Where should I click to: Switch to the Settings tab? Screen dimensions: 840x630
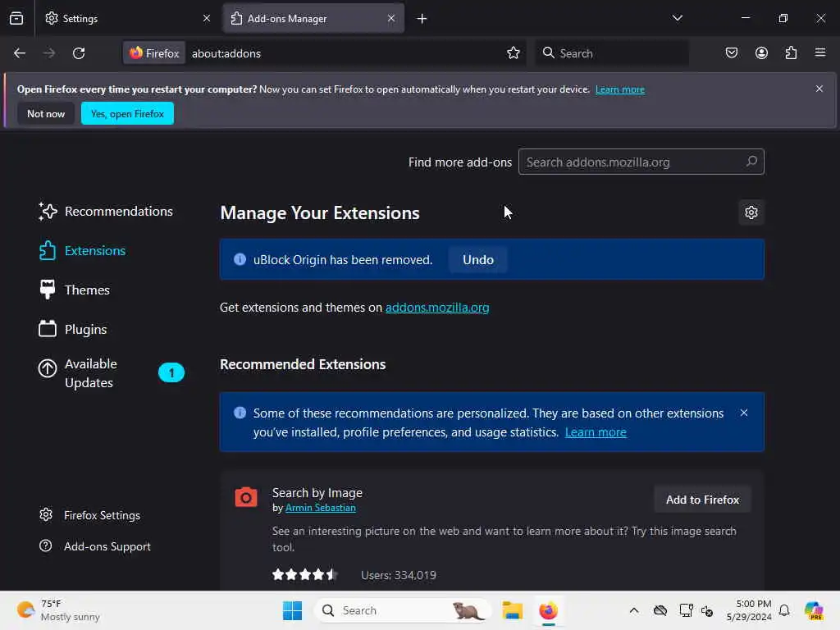click(127, 19)
